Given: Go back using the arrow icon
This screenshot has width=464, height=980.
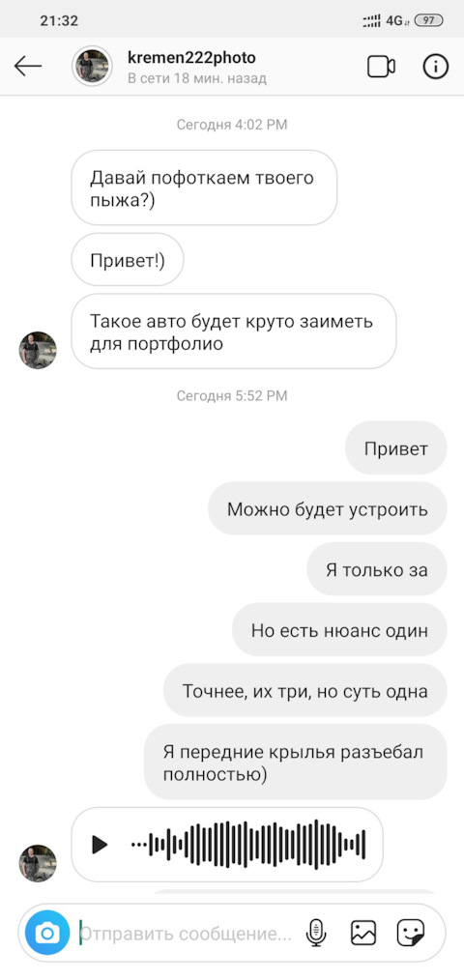Looking at the screenshot, I should click(27, 66).
